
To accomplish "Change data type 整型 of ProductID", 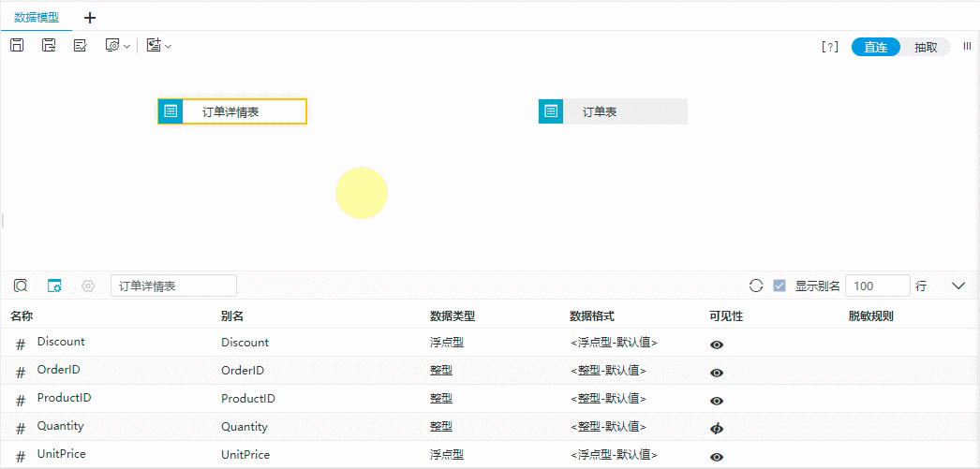I will pos(440,399).
